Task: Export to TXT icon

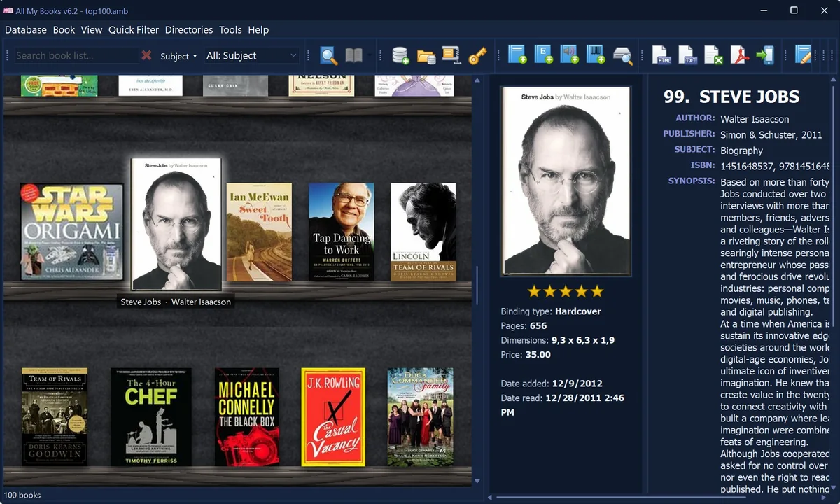Action: click(x=687, y=55)
